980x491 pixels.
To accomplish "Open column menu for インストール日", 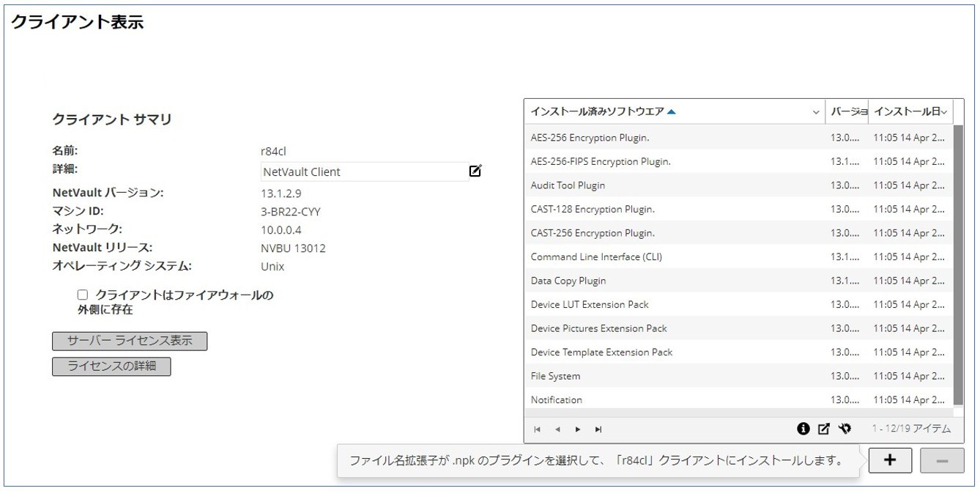I will 944,112.
